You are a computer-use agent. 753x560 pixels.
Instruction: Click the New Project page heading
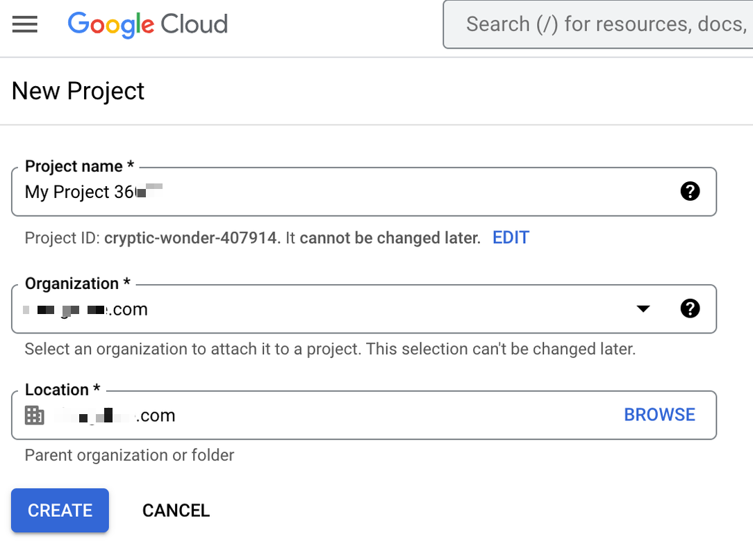tap(78, 91)
